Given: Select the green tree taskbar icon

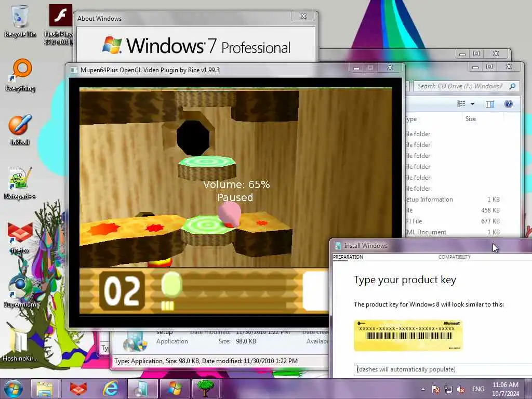Looking at the screenshot, I should pos(206,389).
